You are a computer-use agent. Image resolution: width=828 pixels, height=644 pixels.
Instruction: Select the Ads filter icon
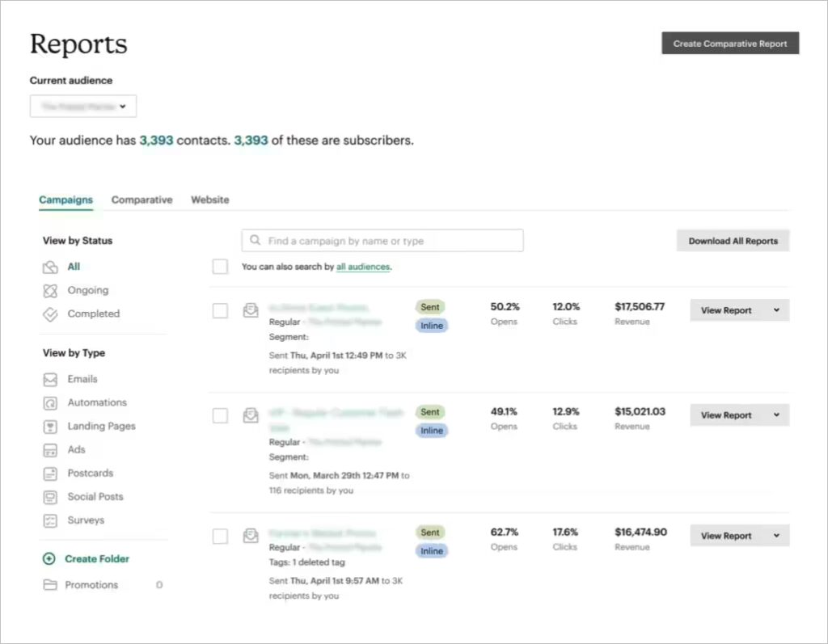pos(49,449)
